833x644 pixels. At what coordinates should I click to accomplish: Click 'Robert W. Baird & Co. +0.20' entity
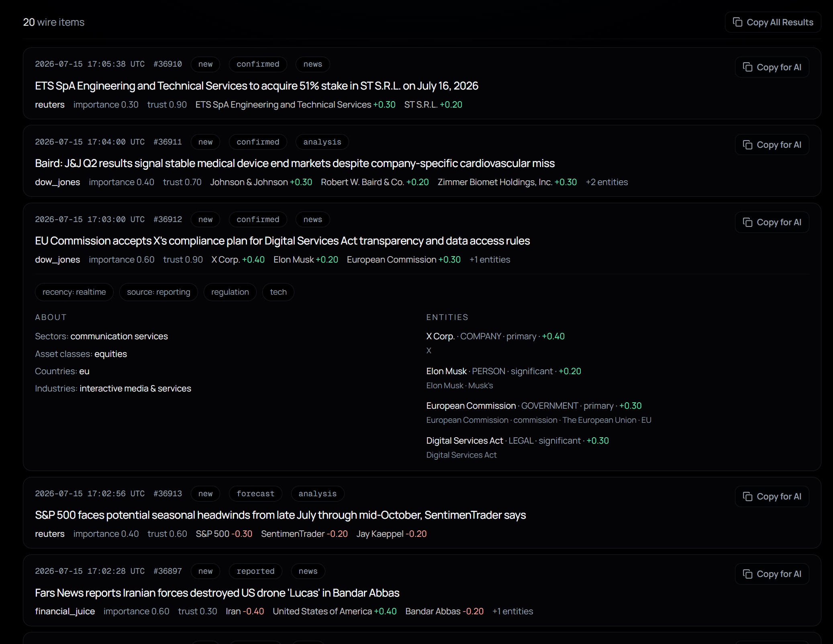click(x=375, y=182)
